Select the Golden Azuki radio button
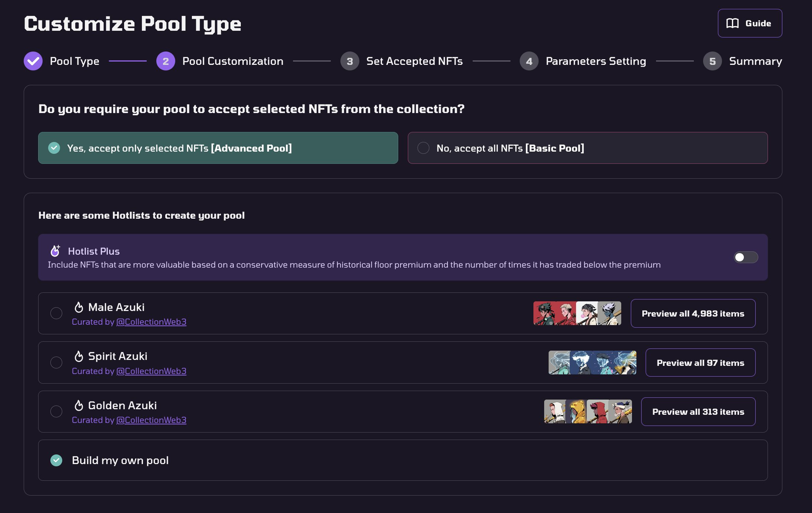The width and height of the screenshot is (812, 513). 56,411
